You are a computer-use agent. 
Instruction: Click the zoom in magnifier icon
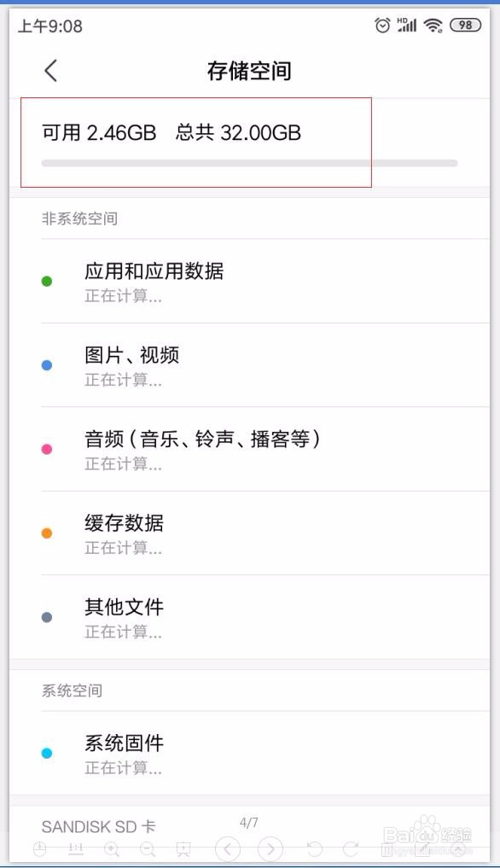112,849
